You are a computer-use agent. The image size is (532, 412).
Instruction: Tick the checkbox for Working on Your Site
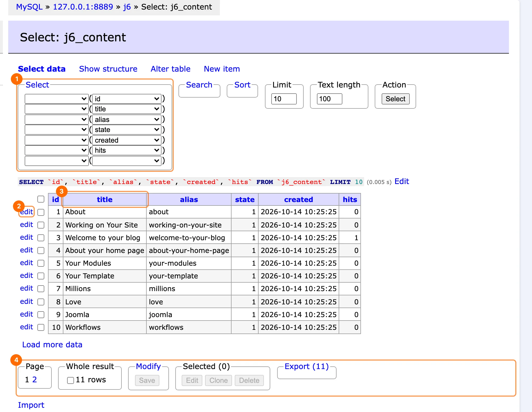click(41, 225)
